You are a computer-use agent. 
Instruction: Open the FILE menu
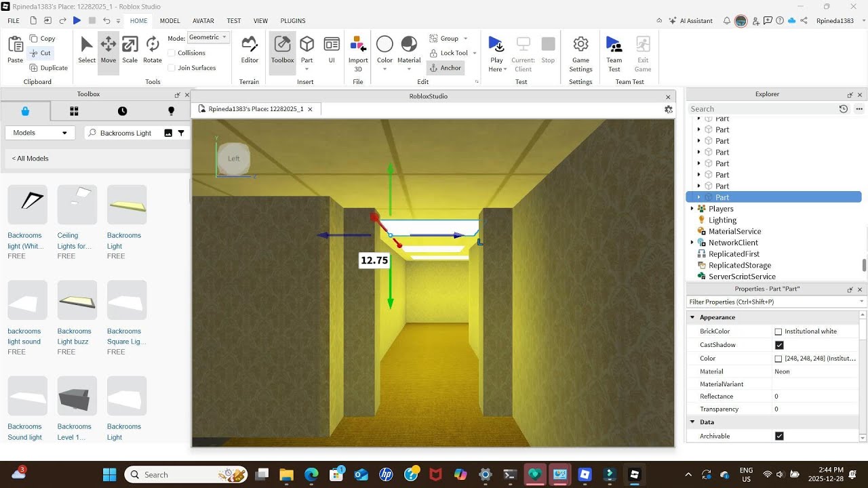[x=14, y=21]
